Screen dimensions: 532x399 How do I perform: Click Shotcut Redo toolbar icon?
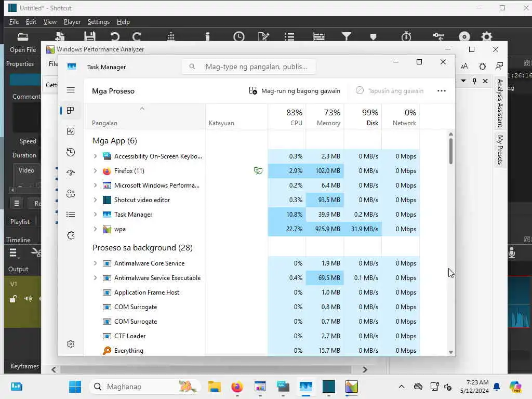[137, 36]
